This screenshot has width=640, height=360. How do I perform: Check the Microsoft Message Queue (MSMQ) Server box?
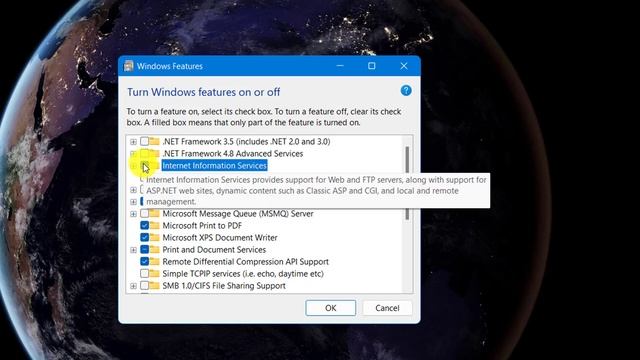point(144,213)
